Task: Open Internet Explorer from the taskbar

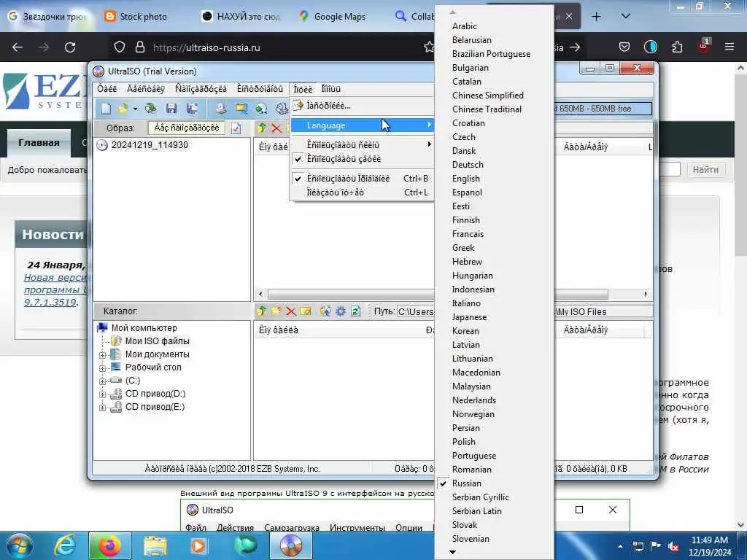Action: coord(65,545)
